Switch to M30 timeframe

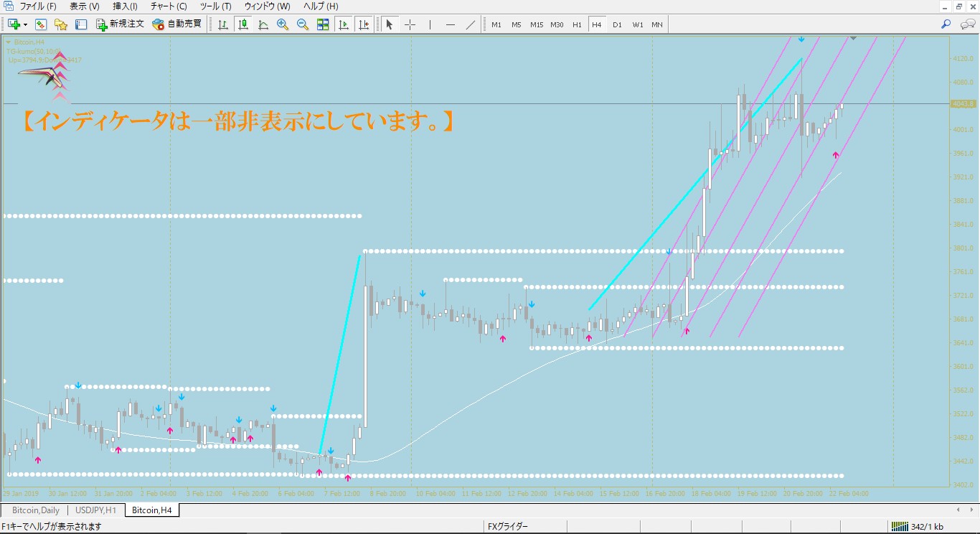point(557,24)
